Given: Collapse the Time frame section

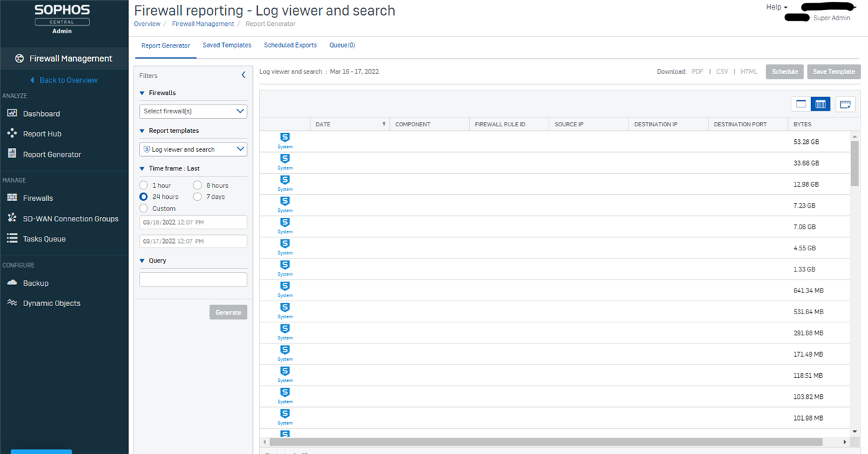Looking at the screenshot, I should 142,168.
